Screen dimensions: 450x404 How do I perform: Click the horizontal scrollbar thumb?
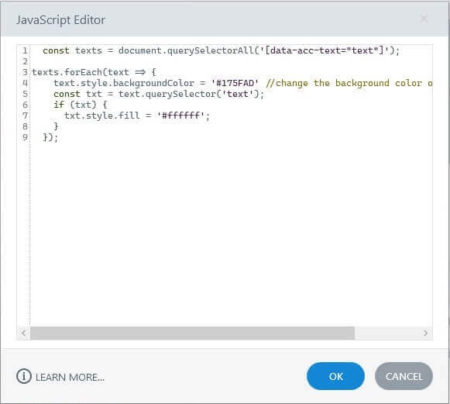(x=192, y=333)
